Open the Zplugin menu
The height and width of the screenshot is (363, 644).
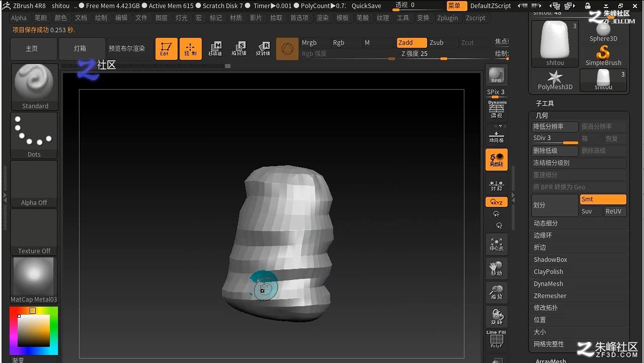pos(448,18)
